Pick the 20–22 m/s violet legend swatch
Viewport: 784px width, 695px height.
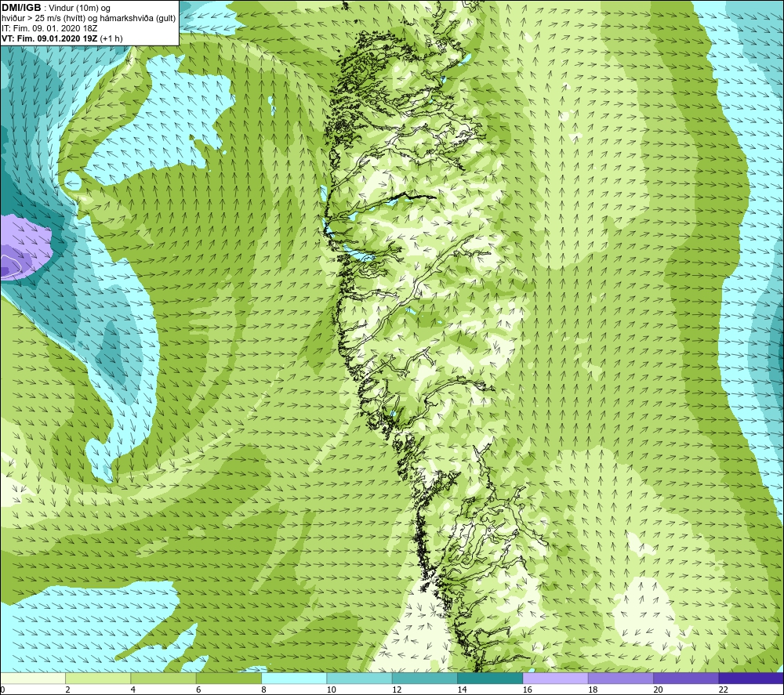(x=686, y=678)
